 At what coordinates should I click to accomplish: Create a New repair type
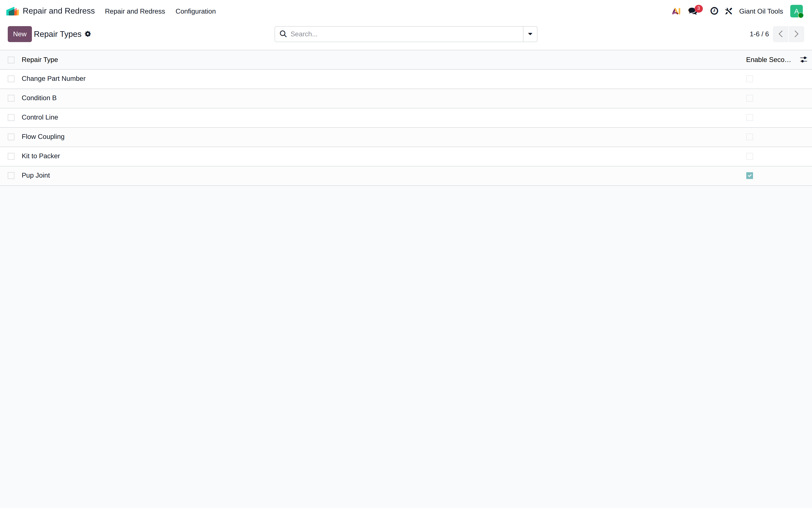(x=20, y=34)
